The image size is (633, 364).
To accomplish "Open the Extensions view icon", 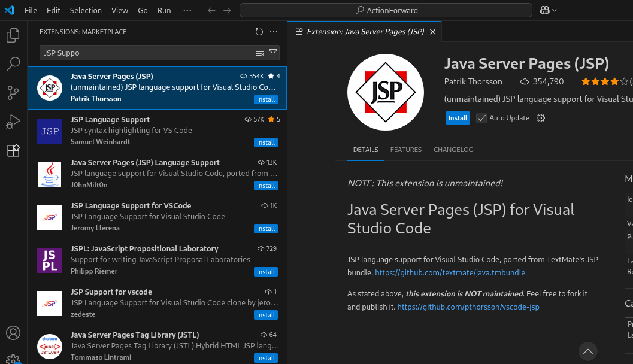I will (13, 150).
